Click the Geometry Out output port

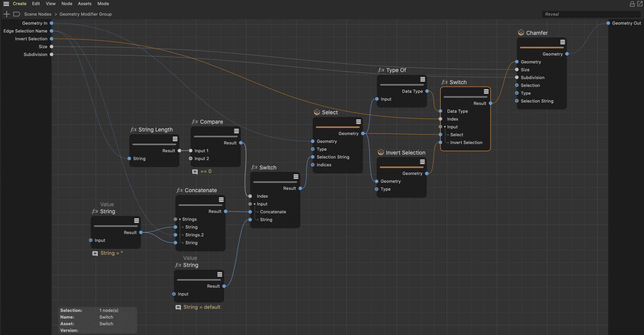(608, 23)
